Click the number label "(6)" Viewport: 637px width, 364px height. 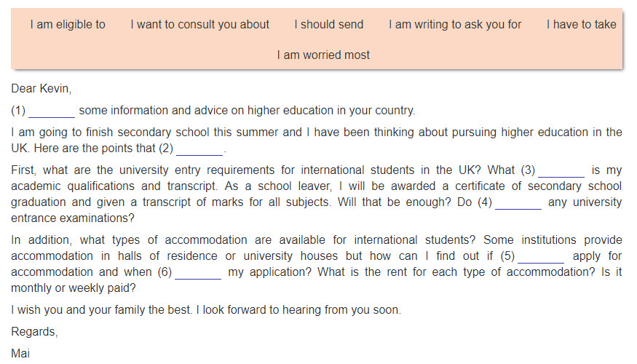[x=165, y=272]
